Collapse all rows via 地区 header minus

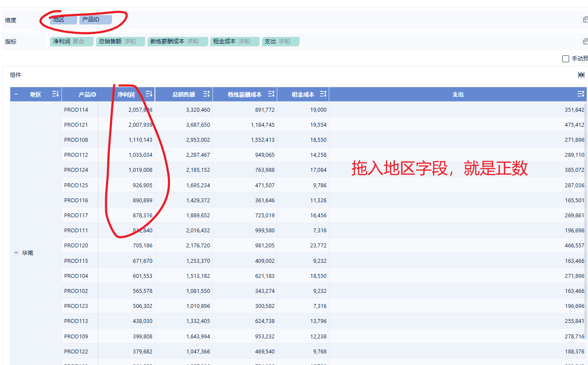tap(16, 94)
